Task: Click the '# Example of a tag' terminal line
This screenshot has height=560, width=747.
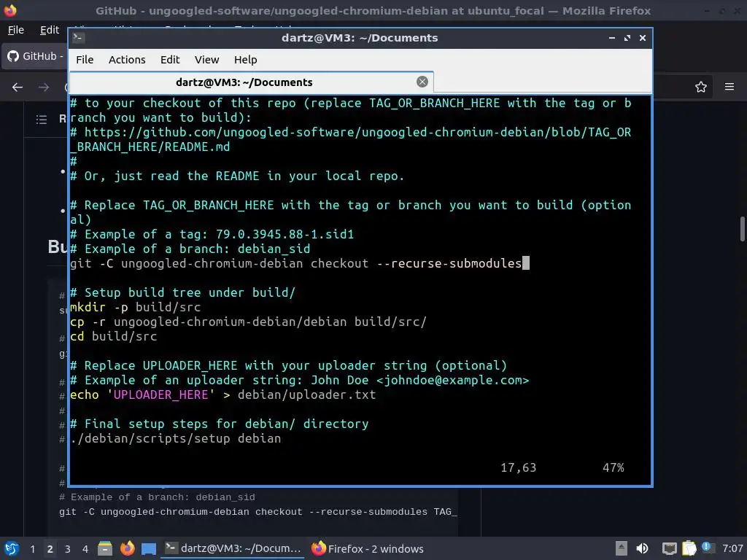Action: tap(212, 234)
